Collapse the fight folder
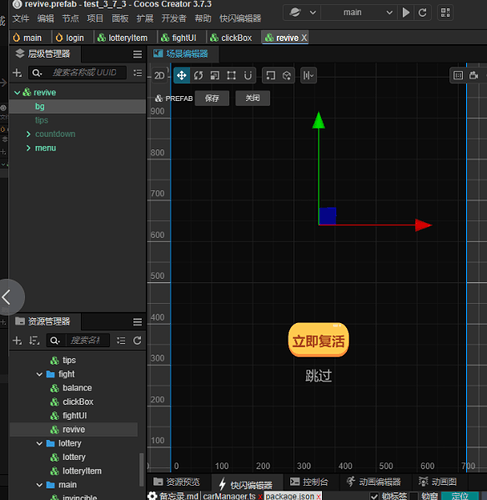The width and height of the screenshot is (487, 500). [x=39, y=374]
